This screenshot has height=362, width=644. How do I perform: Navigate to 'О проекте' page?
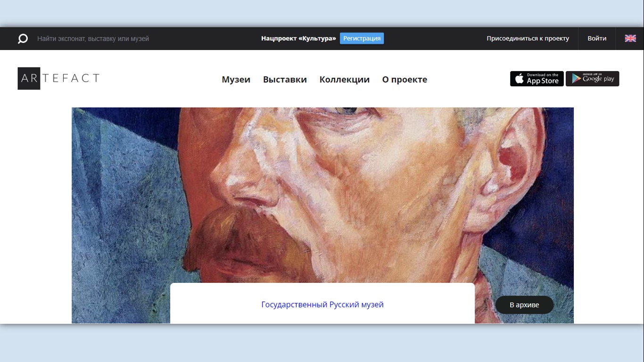(x=405, y=80)
